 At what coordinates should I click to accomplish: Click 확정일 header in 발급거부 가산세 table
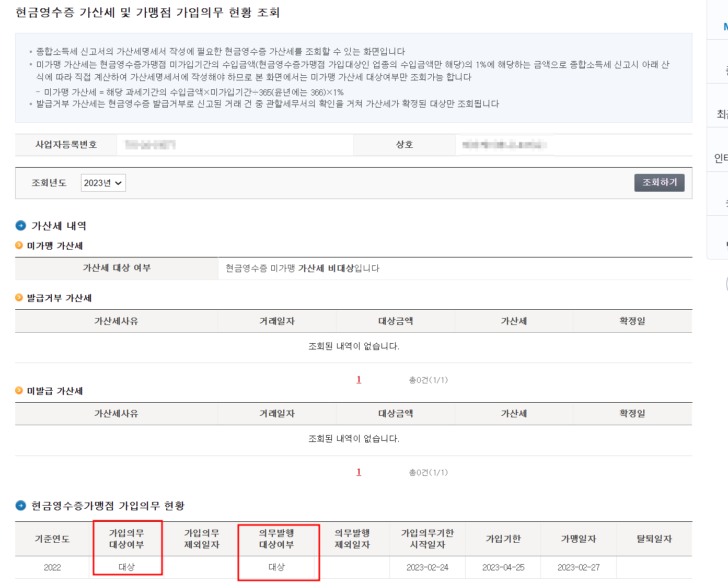632,321
